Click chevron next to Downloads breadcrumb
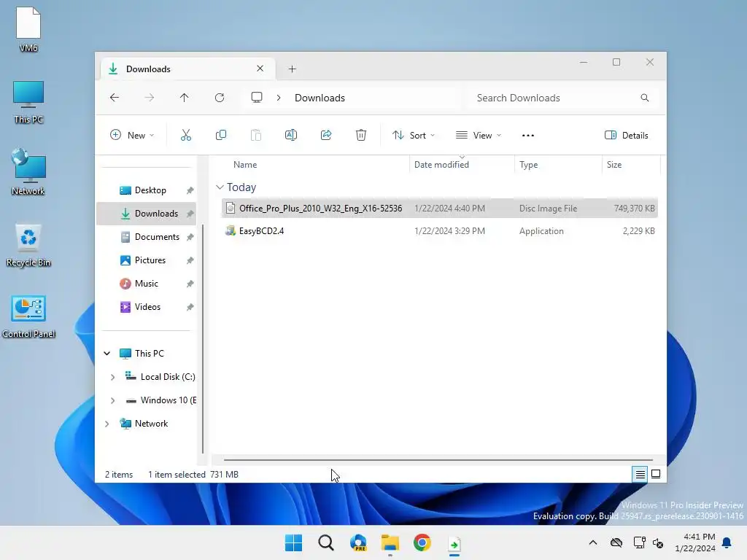The width and height of the screenshot is (747, 560). click(279, 98)
